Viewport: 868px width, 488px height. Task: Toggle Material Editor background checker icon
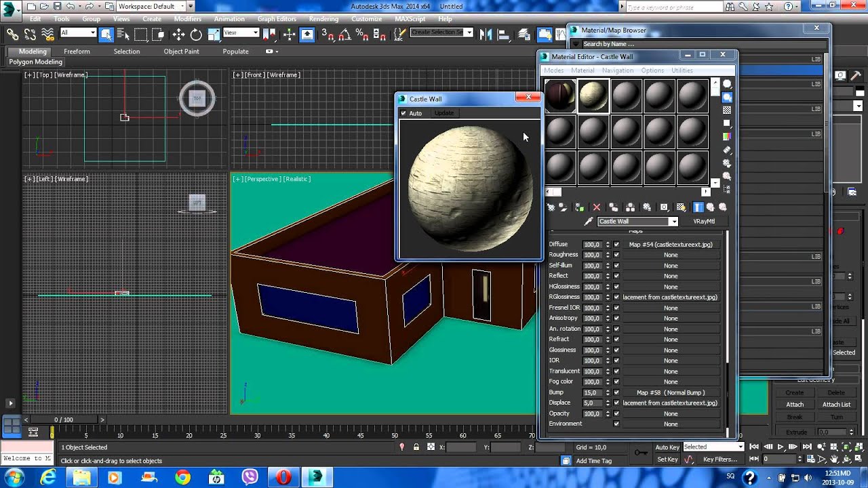coord(727,110)
